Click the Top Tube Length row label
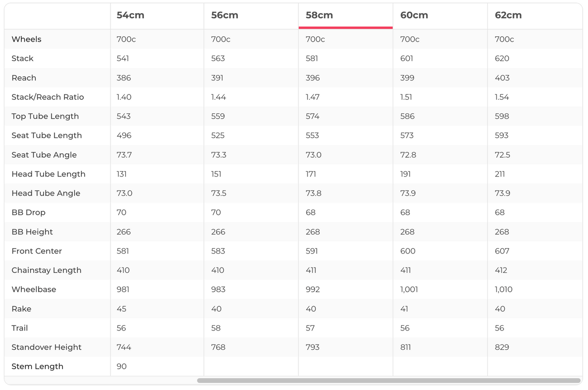The image size is (588, 390). pos(45,116)
